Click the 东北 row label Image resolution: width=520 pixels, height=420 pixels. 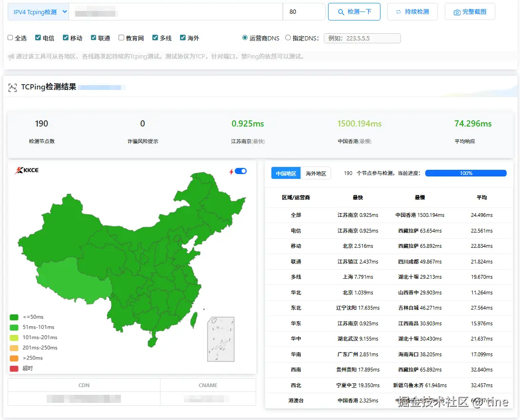[x=296, y=308]
